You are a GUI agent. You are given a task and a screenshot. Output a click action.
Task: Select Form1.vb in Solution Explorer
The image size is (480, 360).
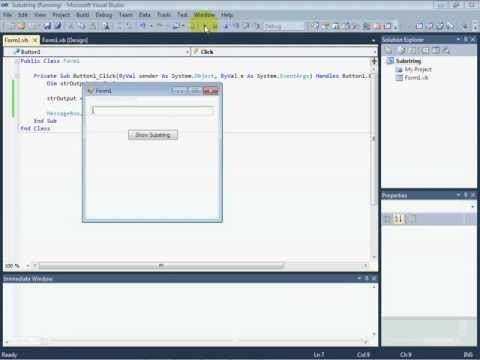pos(416,78)
